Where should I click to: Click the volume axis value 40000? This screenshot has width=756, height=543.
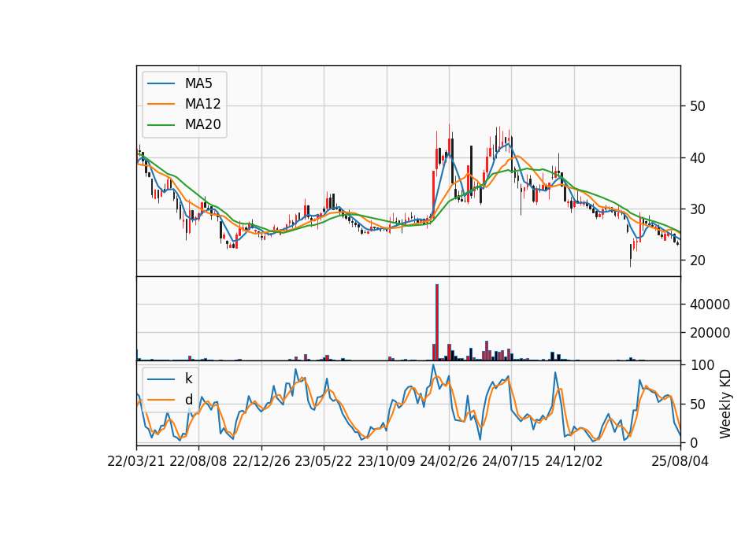pyautogui.click(x=710, y=305)
